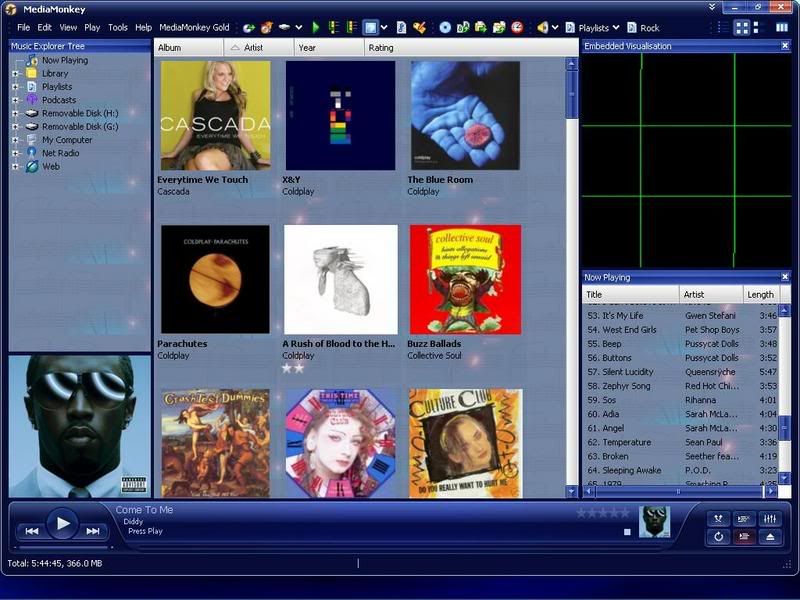Toggle the red playlist icon in player

[744, 537]
